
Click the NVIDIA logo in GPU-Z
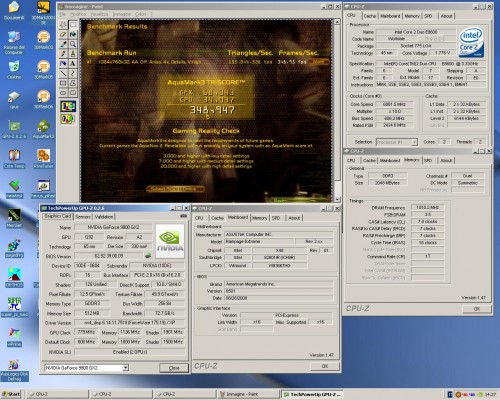[x=170, y=241]
